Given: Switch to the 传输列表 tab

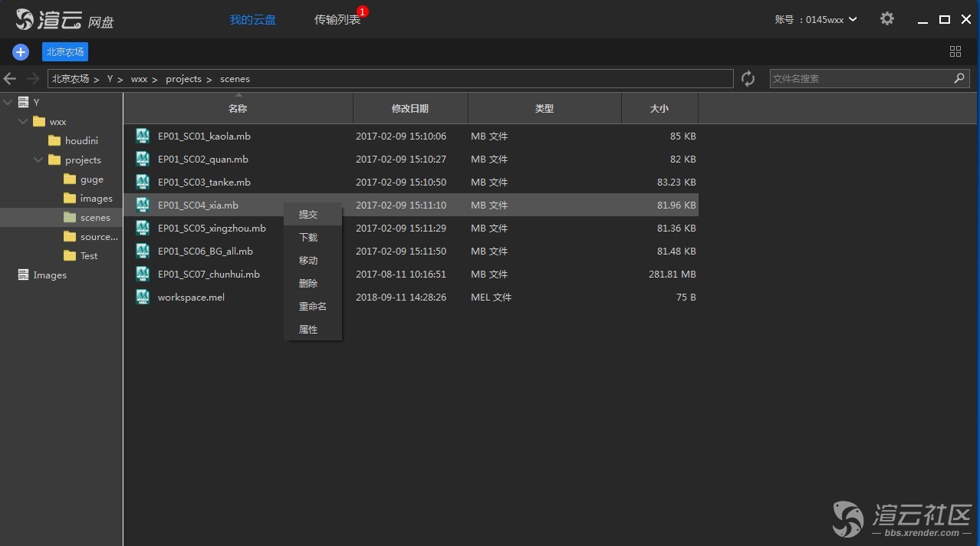Looking at the screenshot, I should click(337, 20).
